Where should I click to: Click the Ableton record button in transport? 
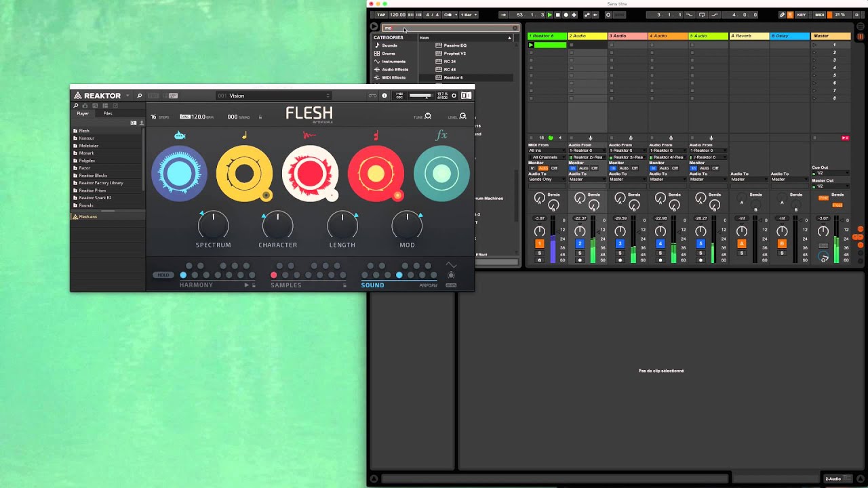tap(566, 14)
